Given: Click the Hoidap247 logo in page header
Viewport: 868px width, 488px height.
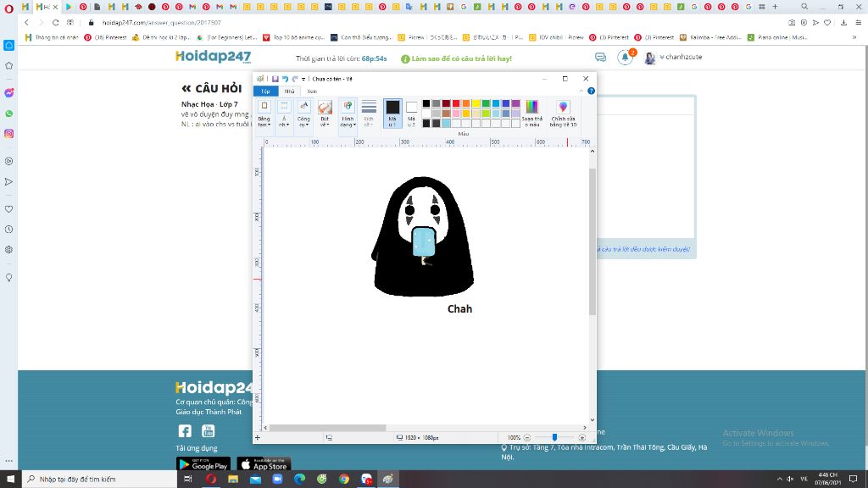Looking at the screenshot, I should pyautogui.click(x=213, y=57).
